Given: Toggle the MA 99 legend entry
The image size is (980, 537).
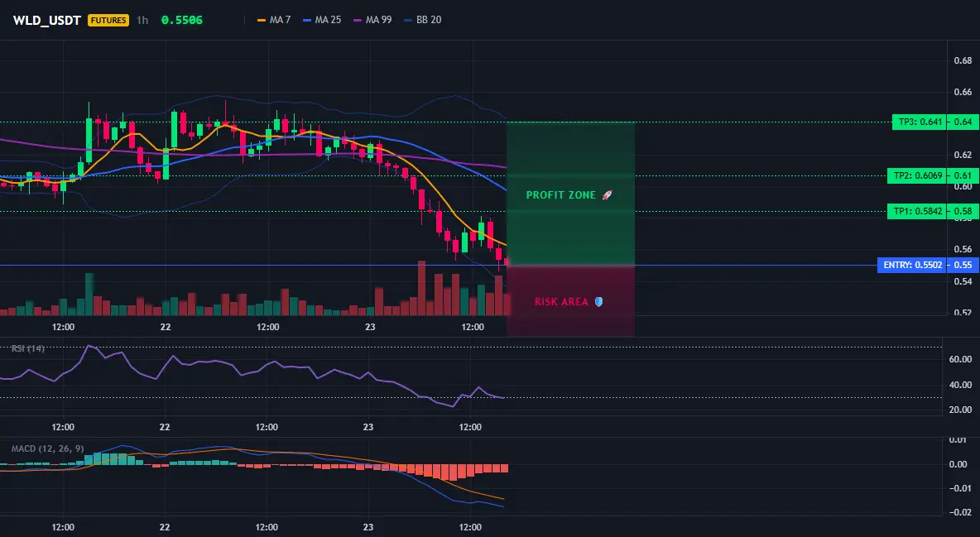Looking at the screenshot, I should (x=372, y=20).
